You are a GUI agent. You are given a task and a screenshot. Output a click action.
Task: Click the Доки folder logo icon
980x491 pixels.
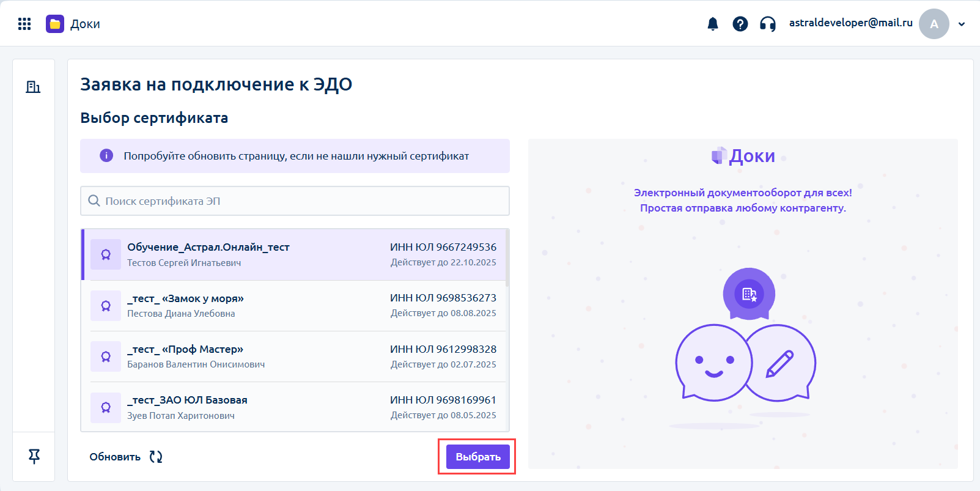(55, 24)
